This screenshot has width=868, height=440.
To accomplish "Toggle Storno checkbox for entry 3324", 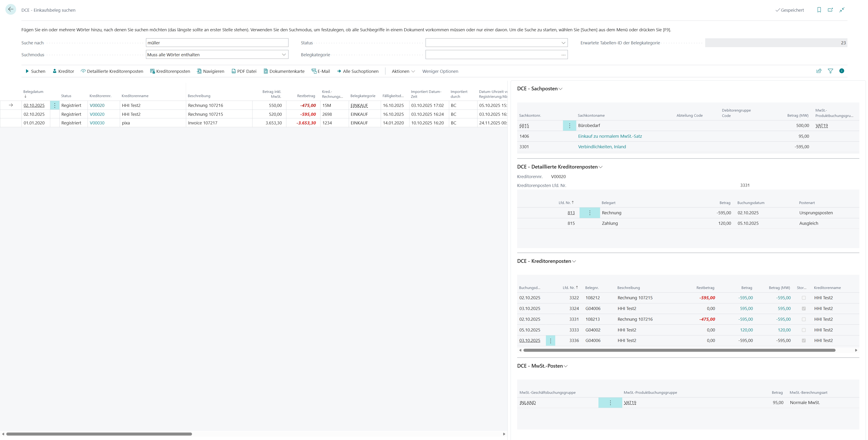I will tap(804, 309).
